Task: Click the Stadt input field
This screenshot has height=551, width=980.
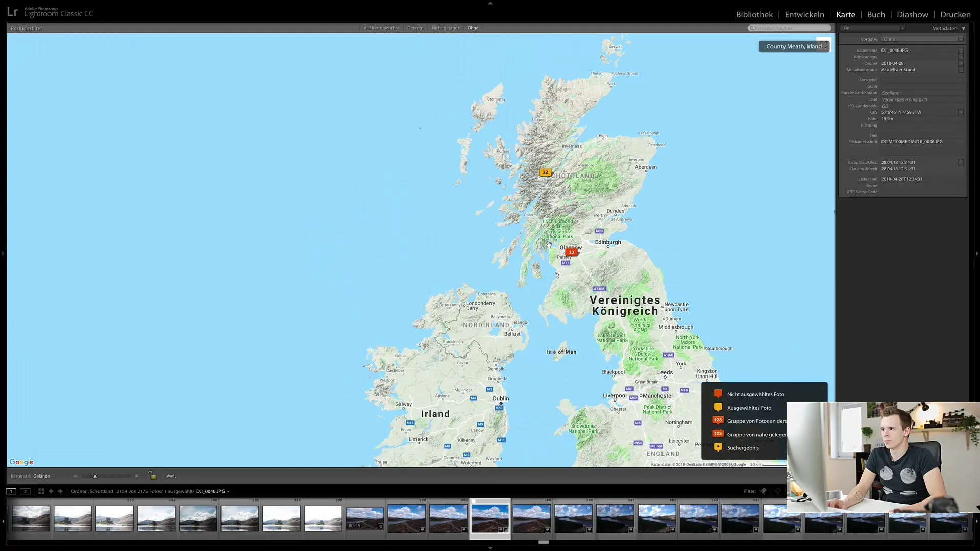Action: pos(922,86)
